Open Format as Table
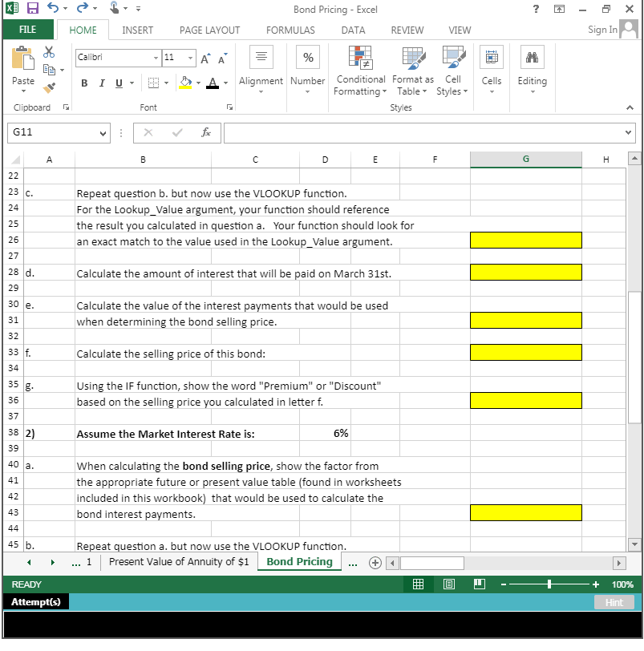The image size is (644, 651). tap(413, 71)
